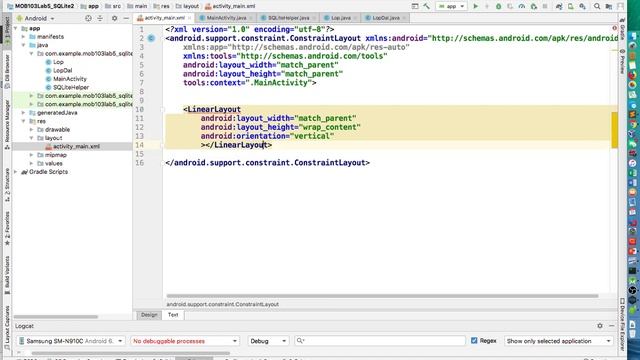Hide the Logcat panel minus icon

click(x=611, y=326)
